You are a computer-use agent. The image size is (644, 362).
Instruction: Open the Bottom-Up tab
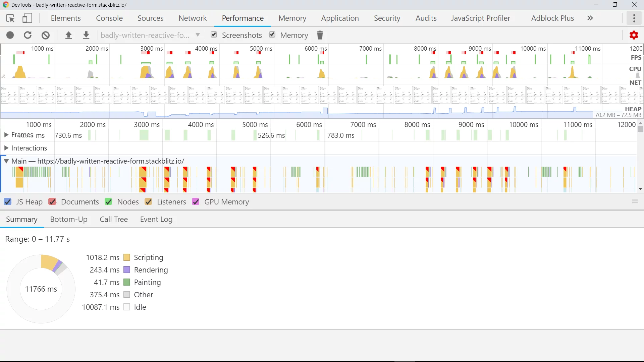click(69, 219)
